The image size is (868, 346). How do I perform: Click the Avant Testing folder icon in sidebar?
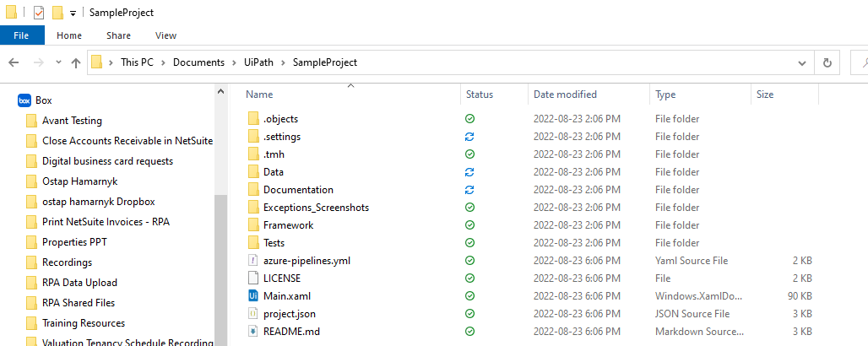tap(31, 121)
